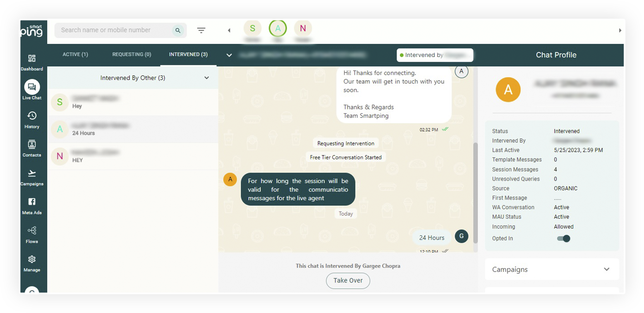The width and height of the screenshot is (644, 313).
Task: Click the Last Active date value
Action: (x=578, y=150)
